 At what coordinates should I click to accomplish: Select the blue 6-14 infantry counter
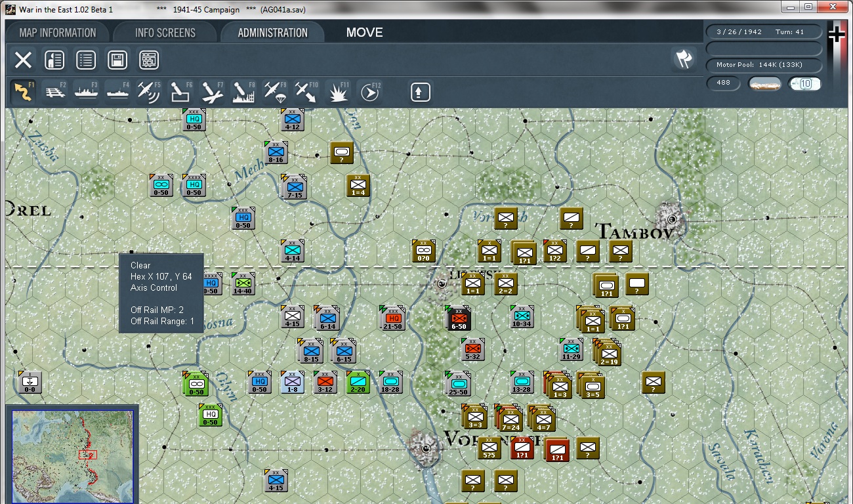[x=326, y=318]
